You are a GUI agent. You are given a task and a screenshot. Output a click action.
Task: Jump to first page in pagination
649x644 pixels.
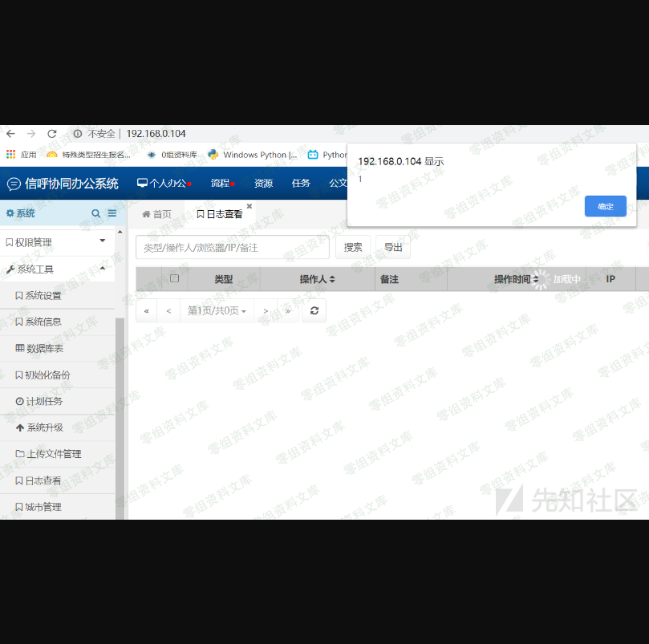[x=146, y=310]
